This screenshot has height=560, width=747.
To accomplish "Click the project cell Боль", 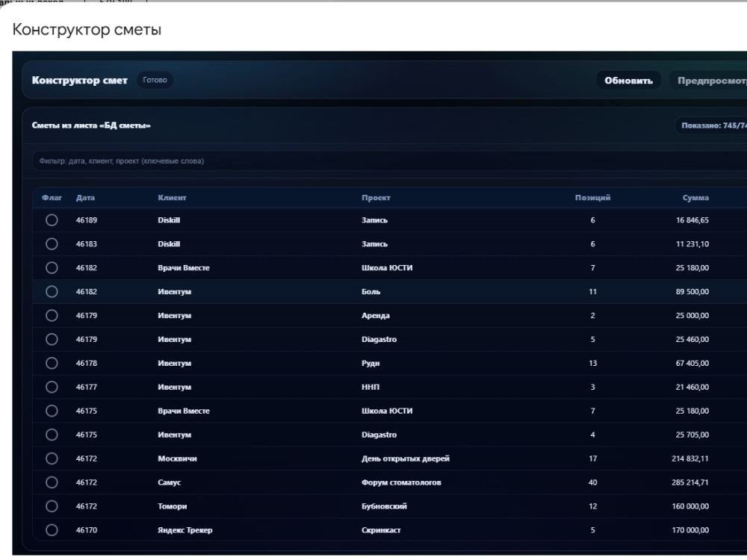I will click(x=371, y=291).
